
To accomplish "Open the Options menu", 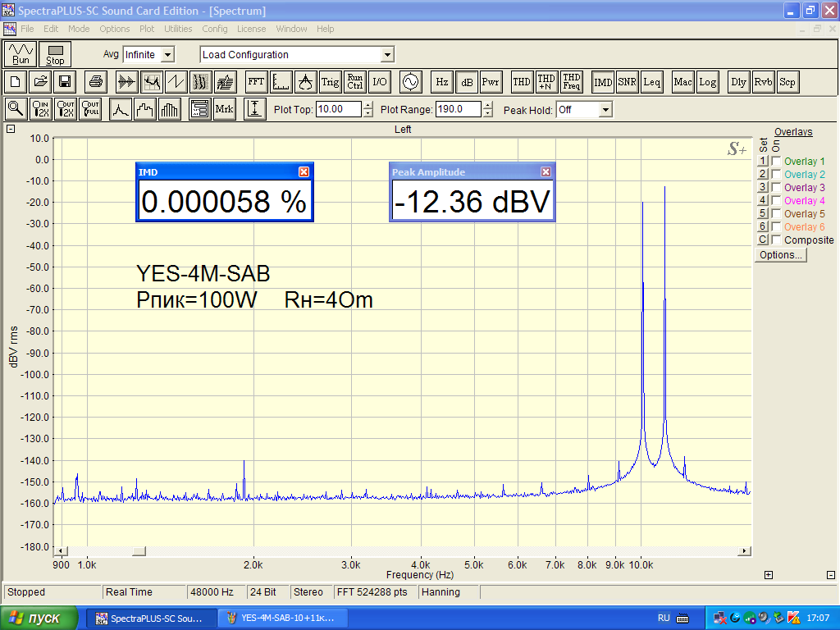I will point(115,29).
